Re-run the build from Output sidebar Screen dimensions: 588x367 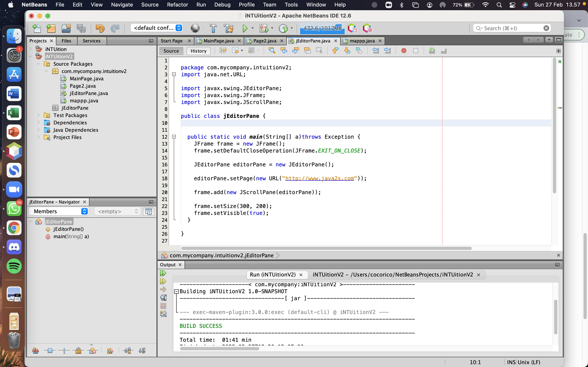163,273
